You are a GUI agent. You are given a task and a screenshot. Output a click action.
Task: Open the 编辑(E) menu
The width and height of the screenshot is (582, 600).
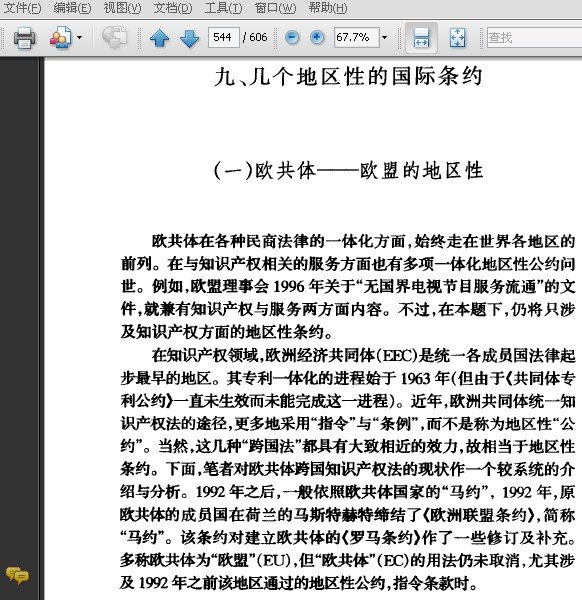[72, 8]
